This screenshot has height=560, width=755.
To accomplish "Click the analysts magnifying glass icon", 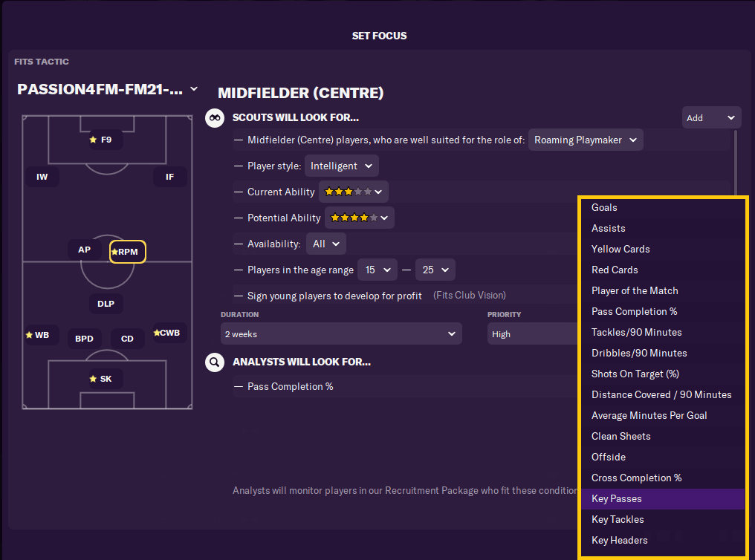I will 215,362.
